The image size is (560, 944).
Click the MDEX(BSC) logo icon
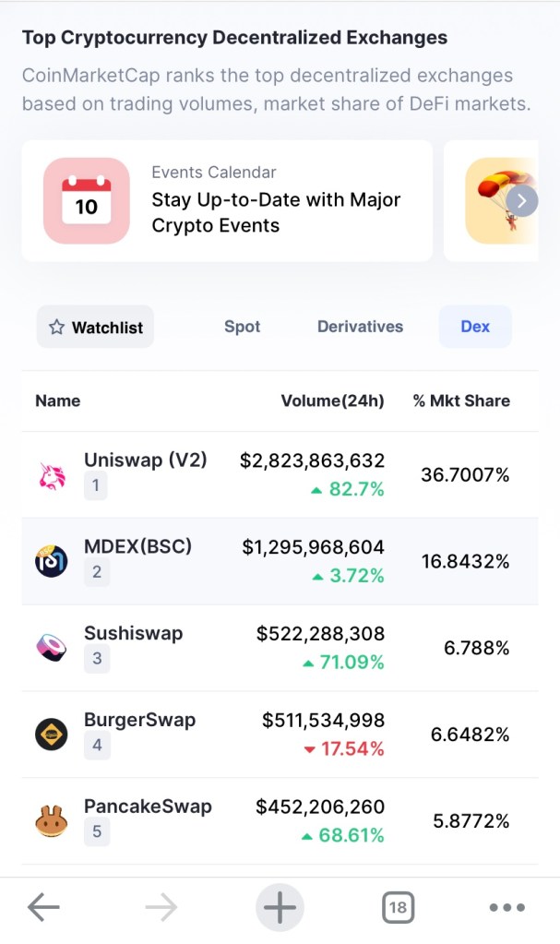click(x=52, y=561)
